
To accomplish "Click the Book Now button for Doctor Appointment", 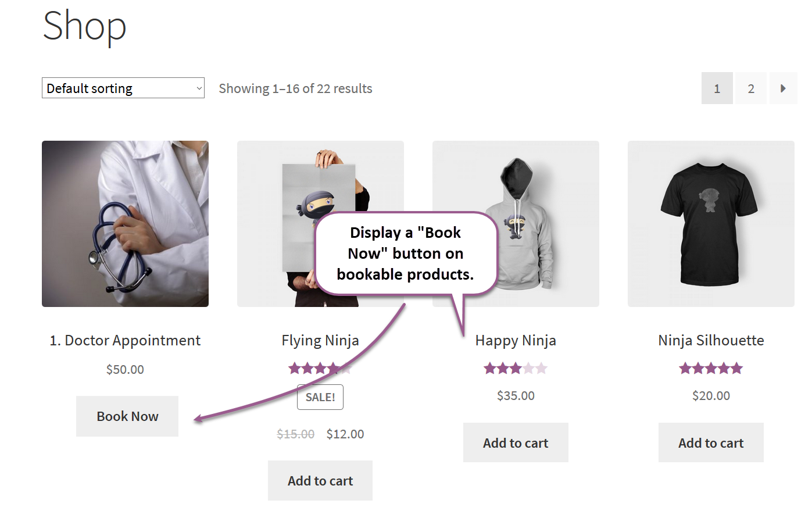I will pyautogui.click(x=127, y=416).
